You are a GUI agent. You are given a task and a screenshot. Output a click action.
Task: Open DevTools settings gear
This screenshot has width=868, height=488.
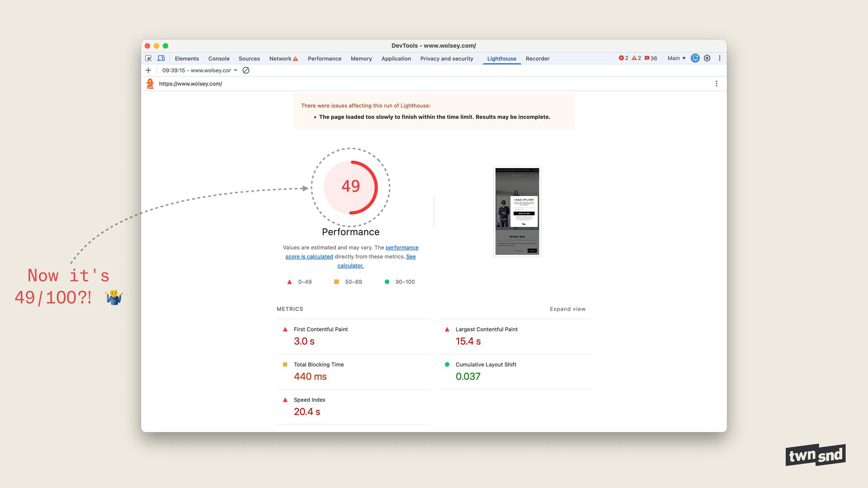point(707,58)
